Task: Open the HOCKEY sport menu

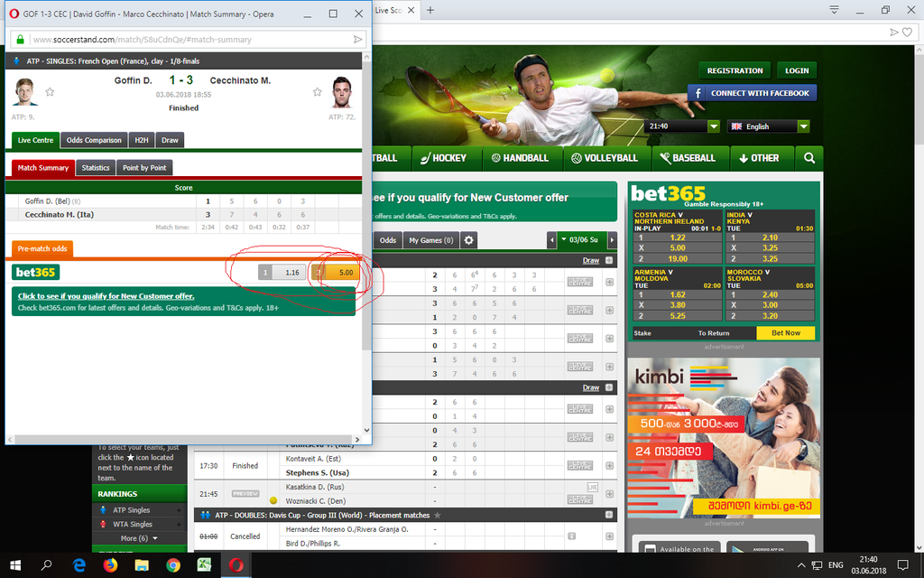Action: coord(443,158)
